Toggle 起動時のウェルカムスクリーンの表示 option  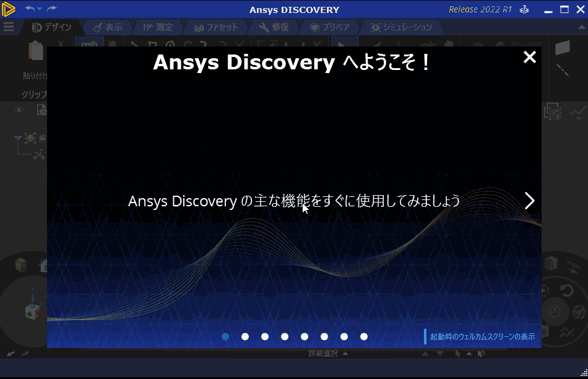[480, 337]
